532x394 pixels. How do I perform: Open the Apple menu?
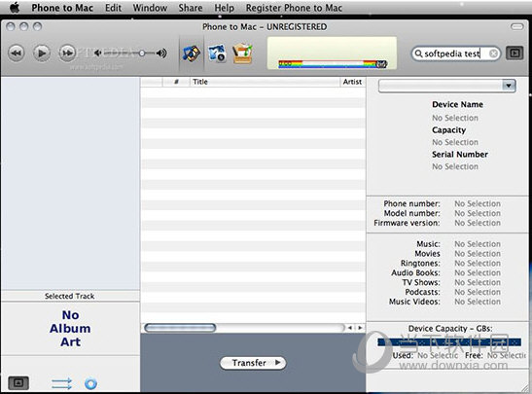click(x=15, y=8)
